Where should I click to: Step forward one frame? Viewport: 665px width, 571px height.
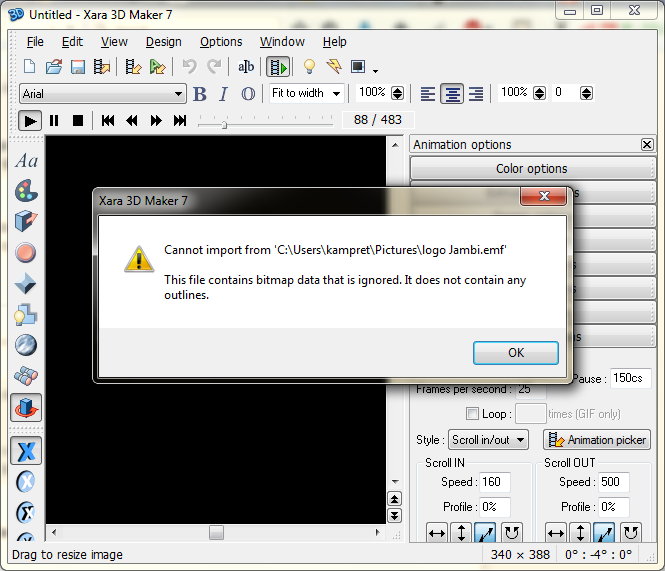pyautogui.click(x=156, y=121)
